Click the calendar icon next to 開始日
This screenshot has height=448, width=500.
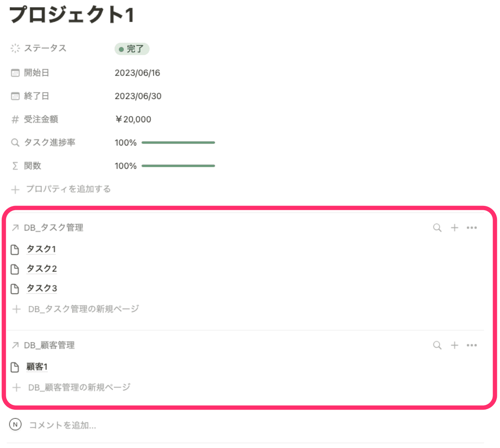(x=15, y=72)
